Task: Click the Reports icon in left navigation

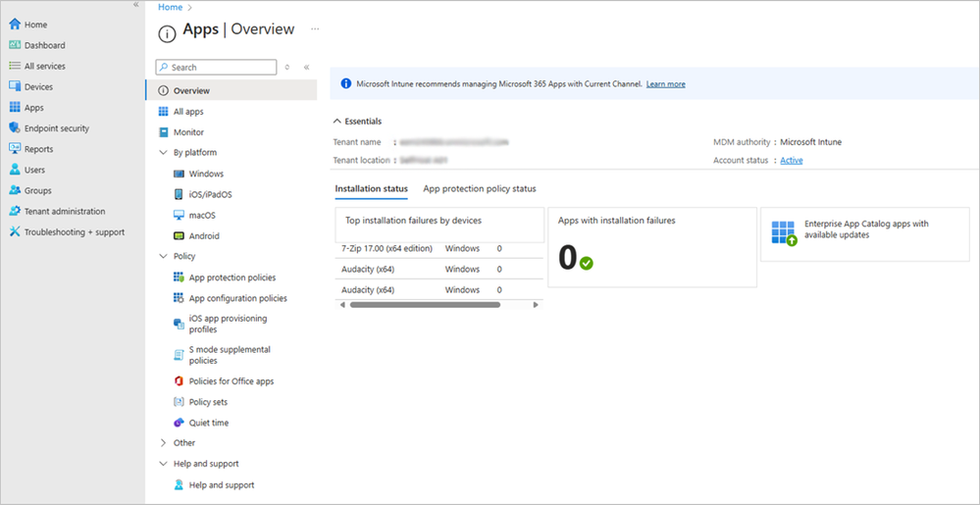Action: click(15, 149)
